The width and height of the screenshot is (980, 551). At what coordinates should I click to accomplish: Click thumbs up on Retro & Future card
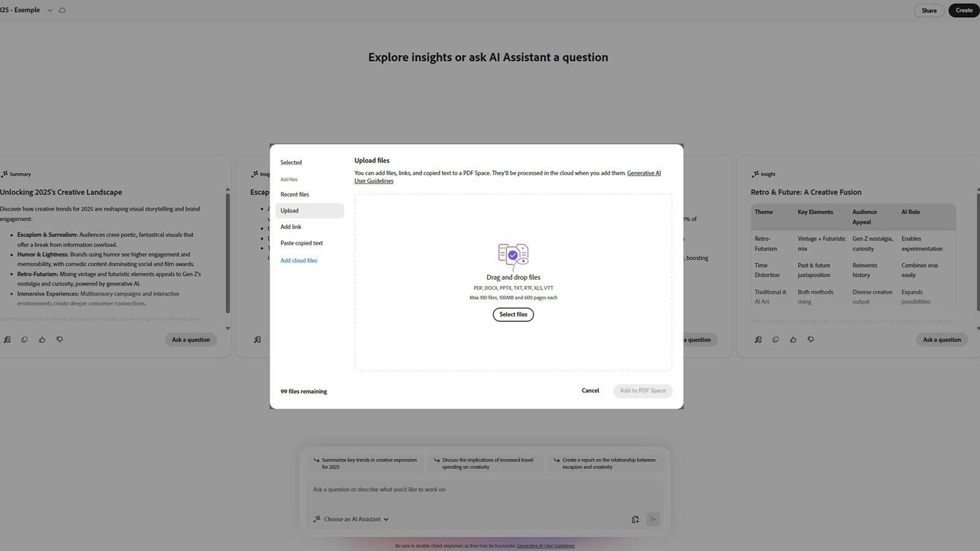(793, 340)
